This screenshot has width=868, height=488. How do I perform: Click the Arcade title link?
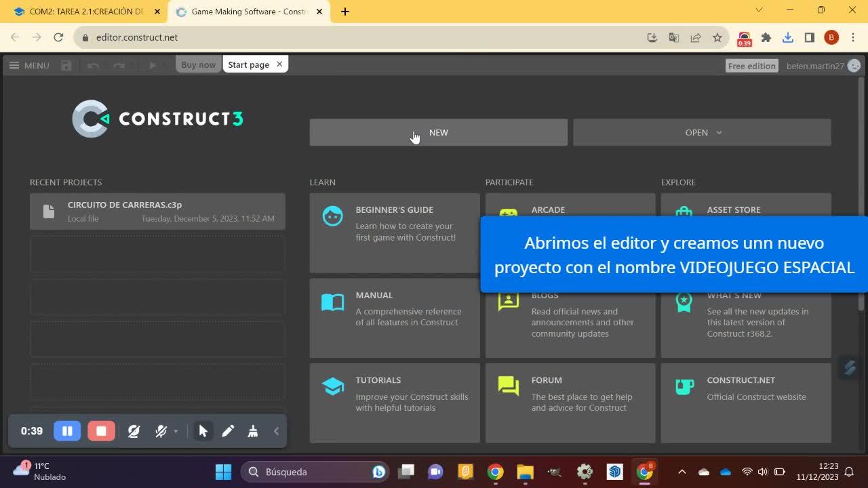click(548, 210)
